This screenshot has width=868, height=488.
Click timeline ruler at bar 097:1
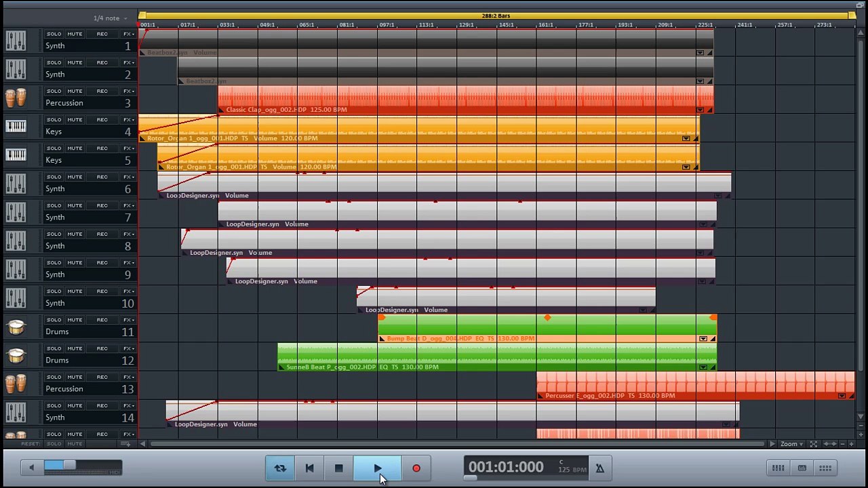387,25
